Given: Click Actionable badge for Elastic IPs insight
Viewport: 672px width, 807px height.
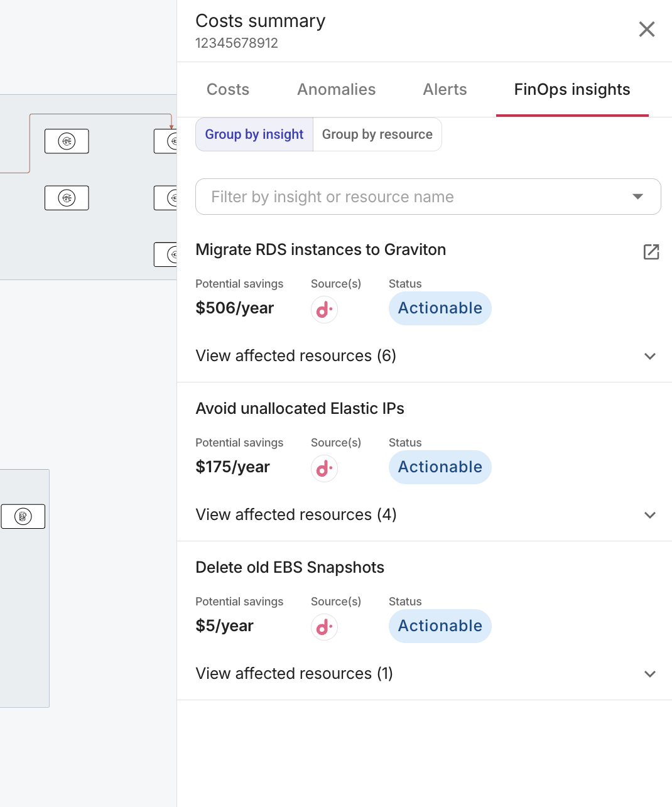Looking at the screenshot, I should (x=440, y=467).
